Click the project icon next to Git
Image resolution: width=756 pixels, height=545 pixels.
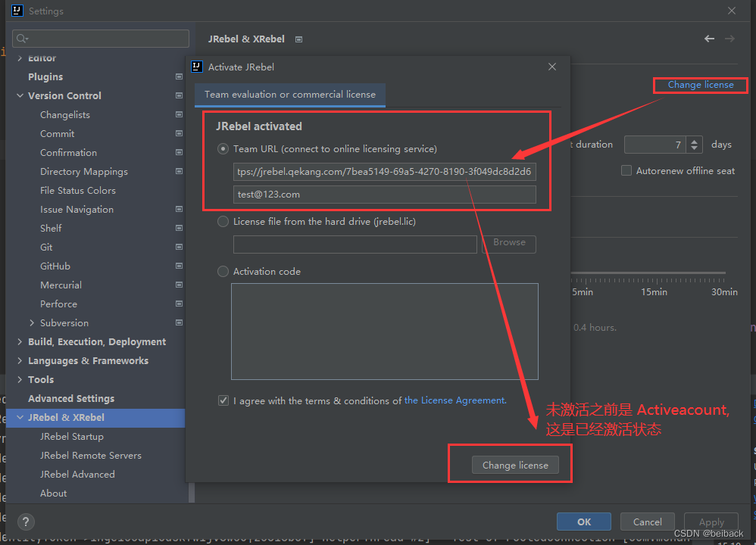click(x=179, y=247)
